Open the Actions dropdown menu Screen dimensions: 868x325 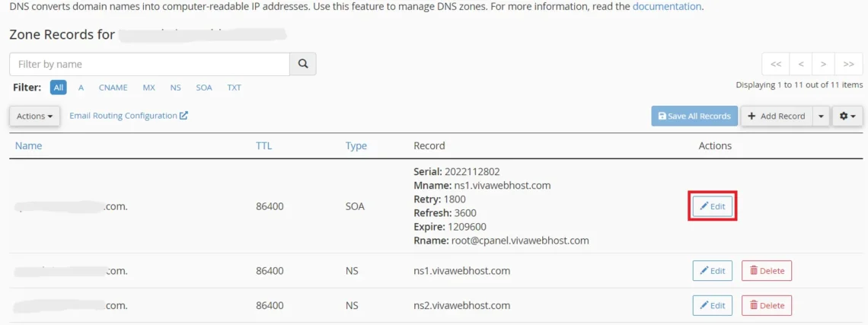coord(34,116)
